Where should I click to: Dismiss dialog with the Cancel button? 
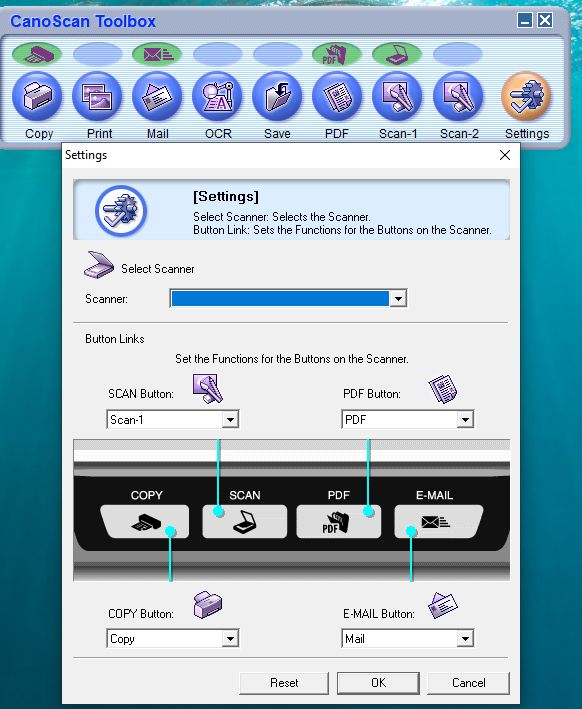point(468,683)
